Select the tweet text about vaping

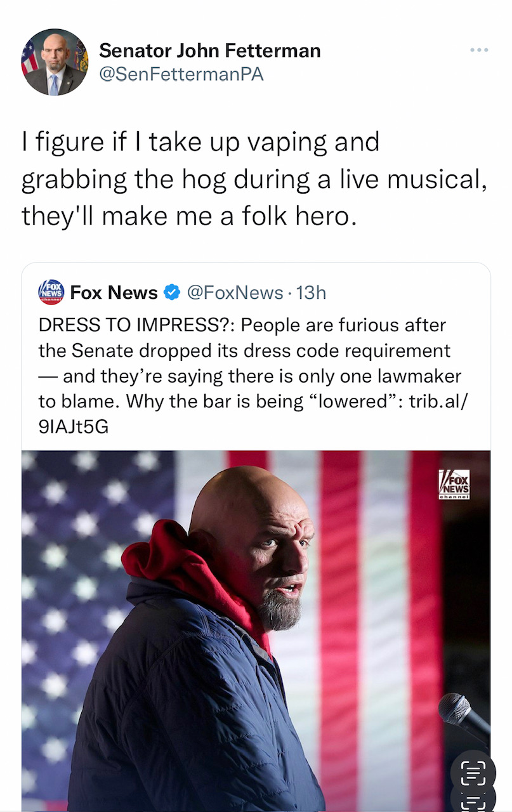(254, 179)
